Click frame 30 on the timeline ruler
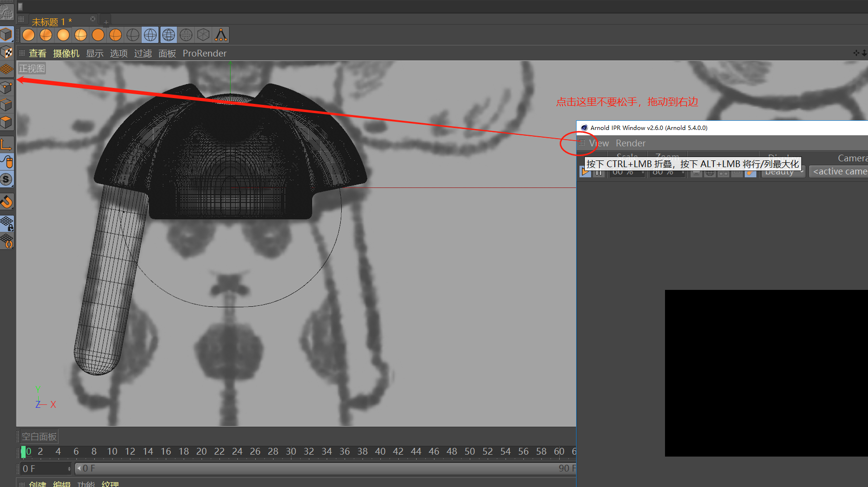The height and width of the screenshot is (487, 868). point(290,451)
